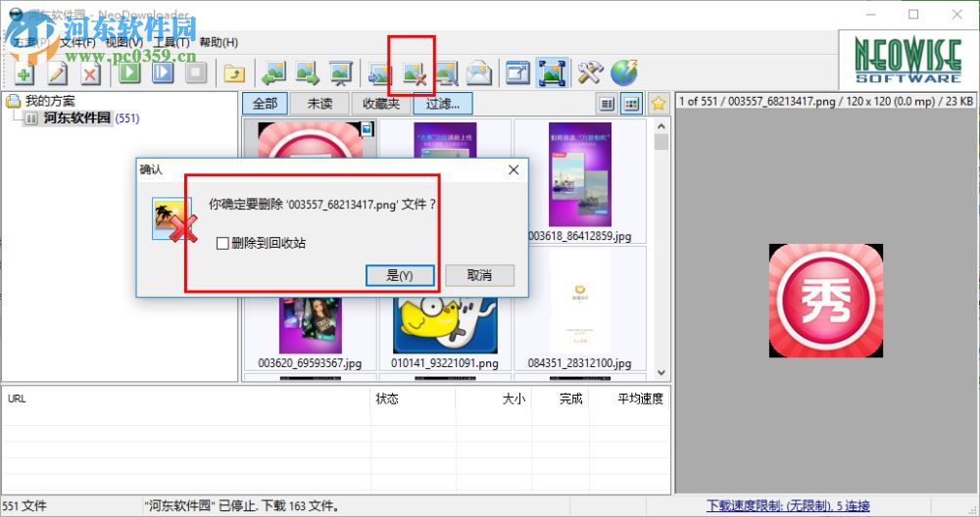Open the 文件(F) menu
980x517 pixels.
(78, 42)
